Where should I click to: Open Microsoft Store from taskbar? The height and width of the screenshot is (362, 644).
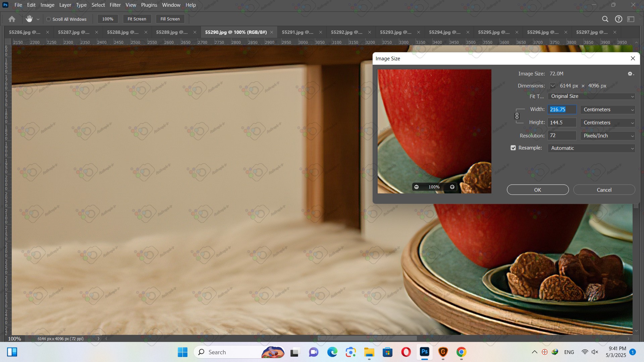[387, 352]
